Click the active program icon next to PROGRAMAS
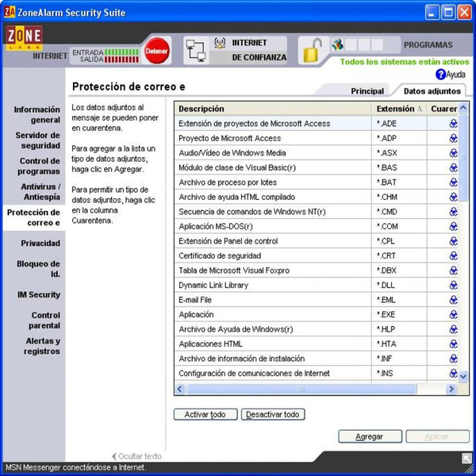Screen dimensions: 476x476 coord(338,44)
